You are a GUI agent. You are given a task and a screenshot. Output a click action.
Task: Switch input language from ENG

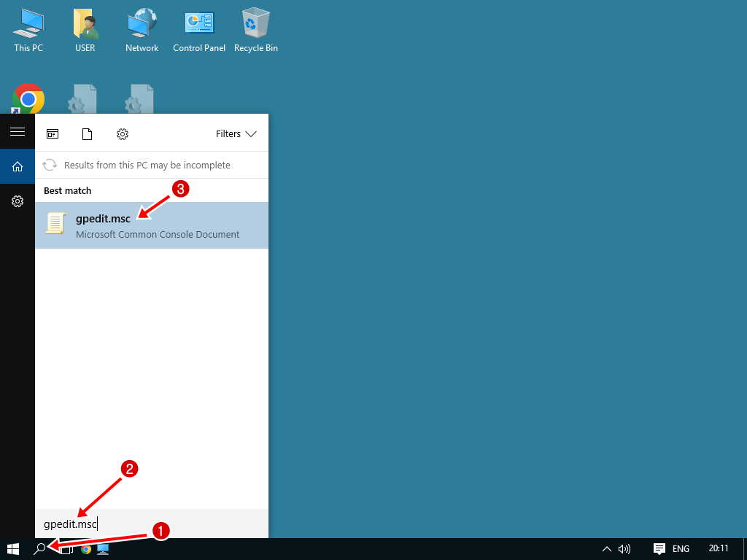(x=681, y=549)
